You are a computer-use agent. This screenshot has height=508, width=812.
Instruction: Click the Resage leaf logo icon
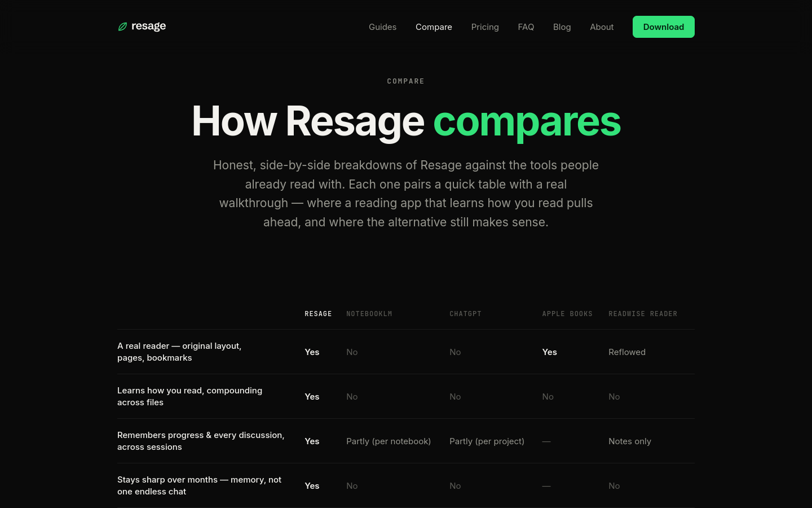coord(122,27)
